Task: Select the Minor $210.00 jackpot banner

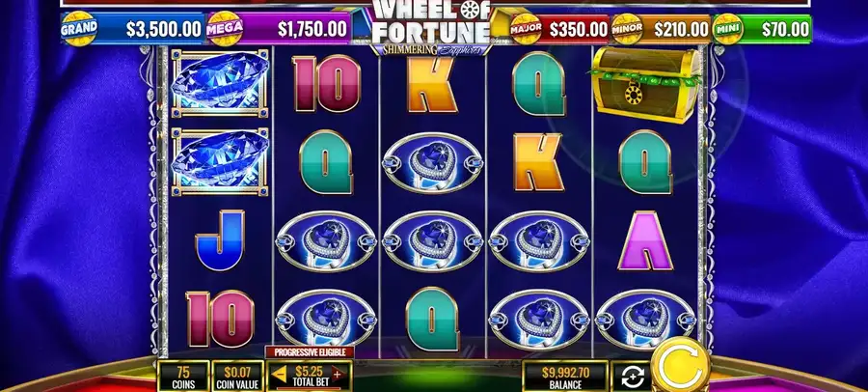Action: pyautogui.click(x=661, y=29)
